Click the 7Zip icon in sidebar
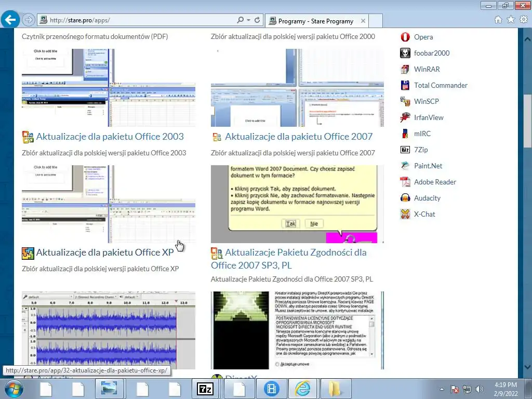532x399 pixels. (x=405, y=150)
